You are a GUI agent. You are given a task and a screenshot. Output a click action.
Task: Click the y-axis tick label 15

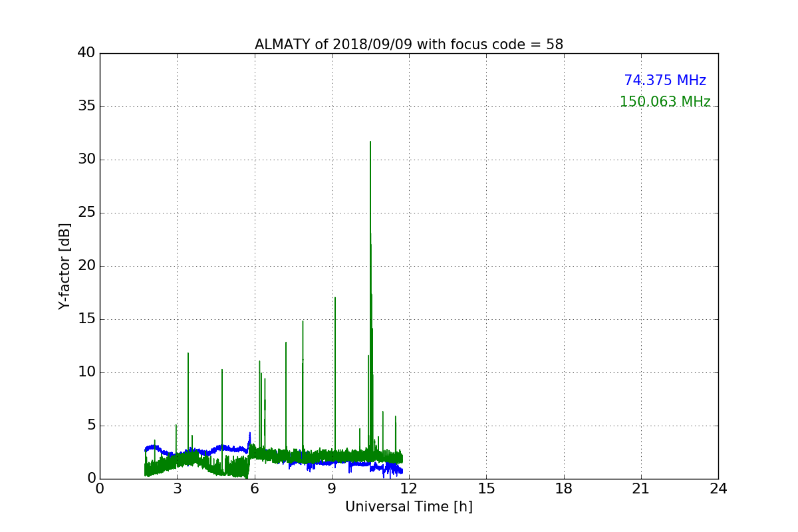pyautogui.click(x=86, y=319)
